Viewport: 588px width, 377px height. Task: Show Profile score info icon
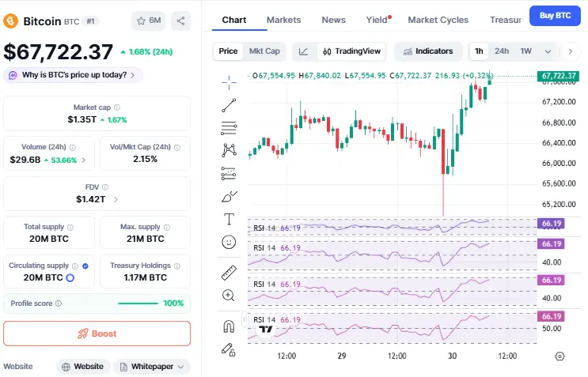tap(59, 303)
